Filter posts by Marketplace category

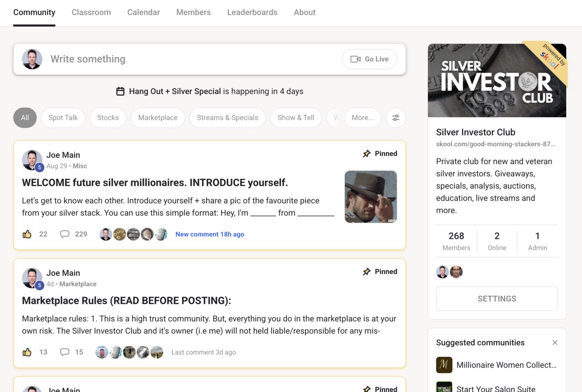(158, 118)
